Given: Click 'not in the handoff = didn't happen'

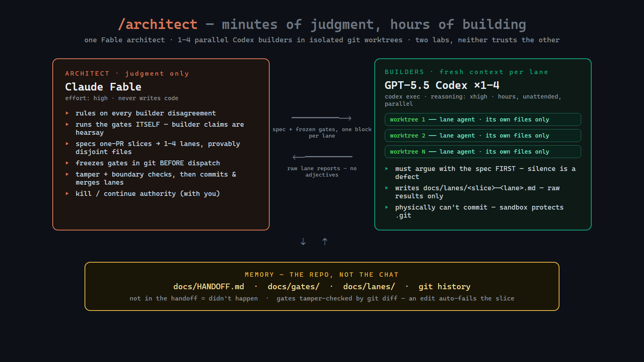Looking at the screenshot, I should coord(194,298).
